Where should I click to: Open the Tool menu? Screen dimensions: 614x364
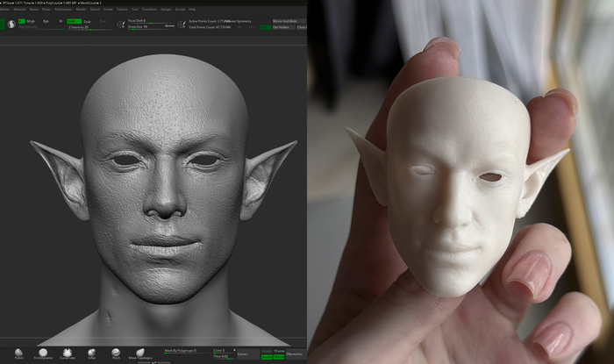coord(135,9)
